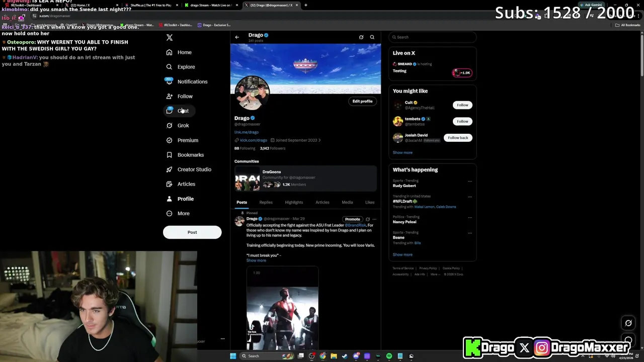Click the search icon in the profile header

372,37
